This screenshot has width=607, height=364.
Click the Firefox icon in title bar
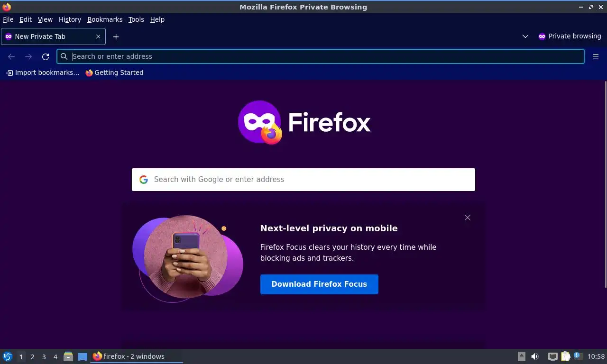[7, 7]
